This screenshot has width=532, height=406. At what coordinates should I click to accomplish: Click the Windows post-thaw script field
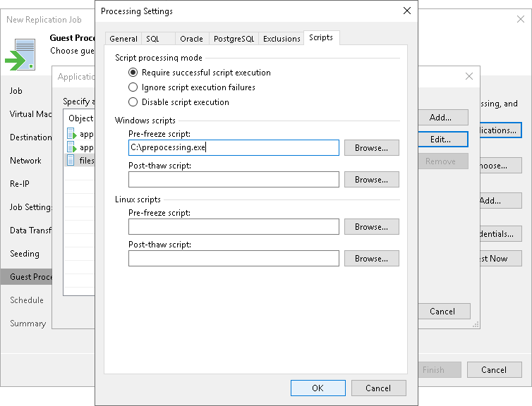pos(234,180)
